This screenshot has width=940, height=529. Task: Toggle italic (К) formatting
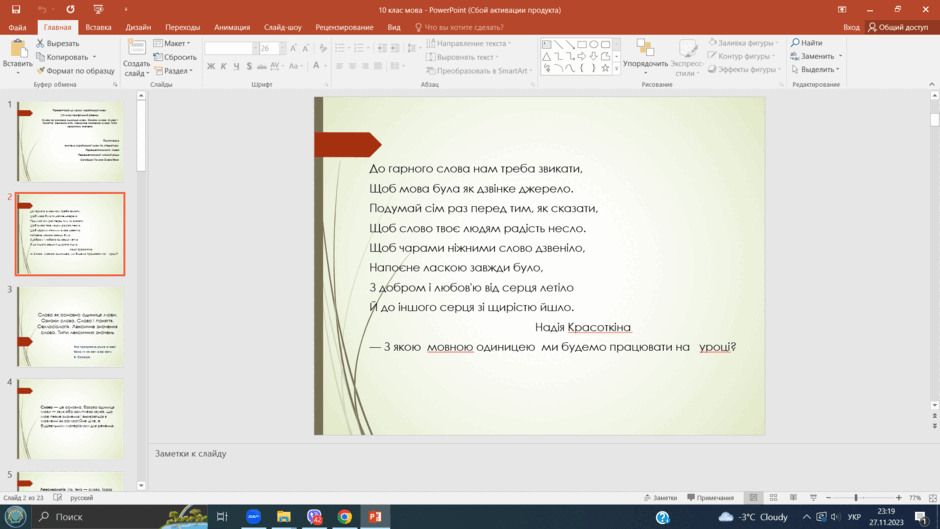pyautogui.click(x=223, y=66)
